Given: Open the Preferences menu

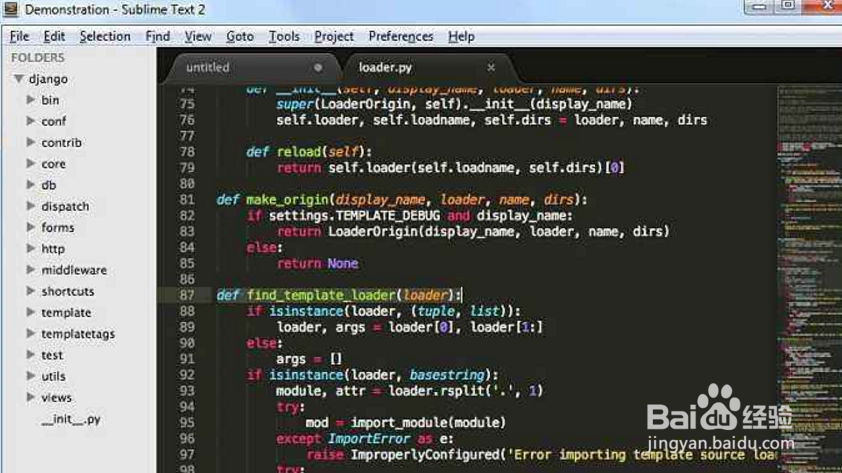Looking at the screenshot, I should point(401,37).
